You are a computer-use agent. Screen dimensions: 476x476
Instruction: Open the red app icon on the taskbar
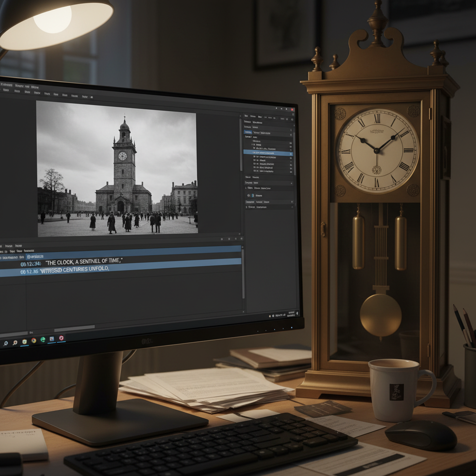[x=61, y=338]
